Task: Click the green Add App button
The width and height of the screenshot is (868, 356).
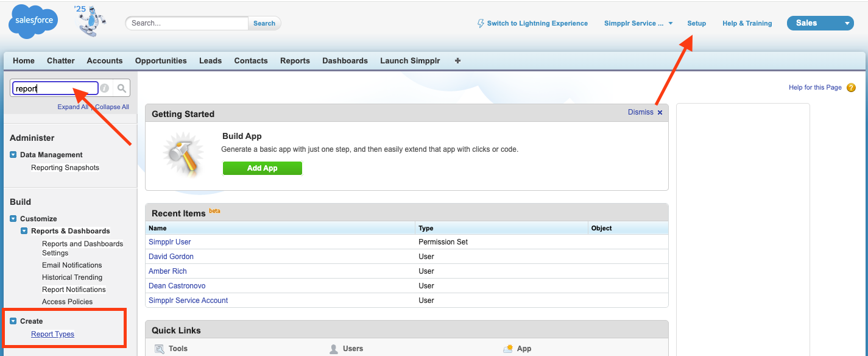Action: 263,168
